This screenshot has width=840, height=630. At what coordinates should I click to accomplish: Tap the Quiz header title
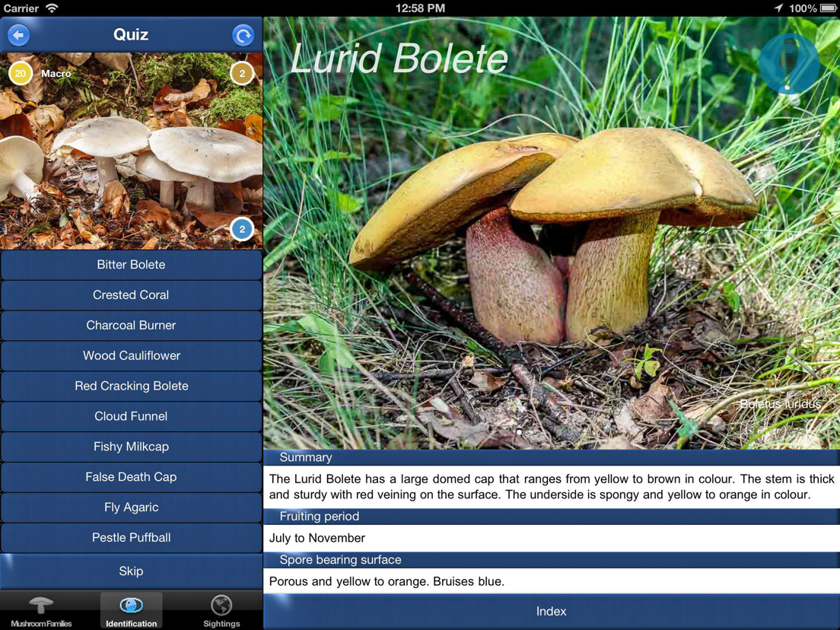[x=131, y=35]
